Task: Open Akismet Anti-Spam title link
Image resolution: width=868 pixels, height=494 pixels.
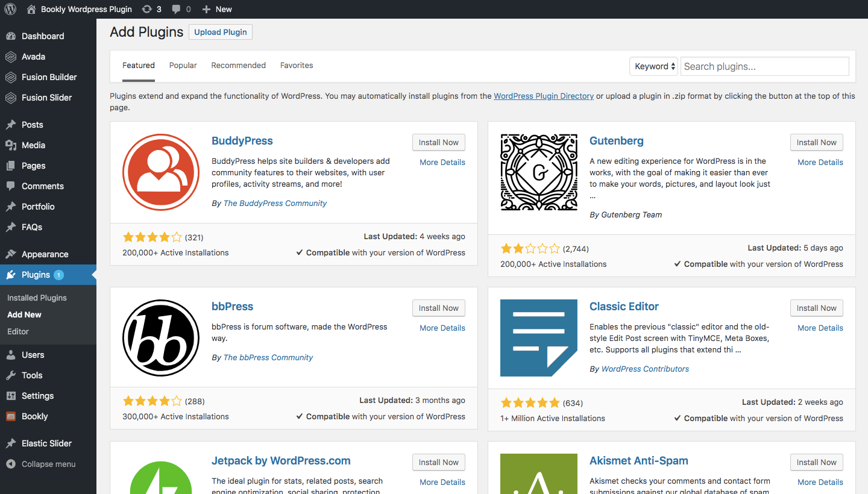Action: click(639, 461)
